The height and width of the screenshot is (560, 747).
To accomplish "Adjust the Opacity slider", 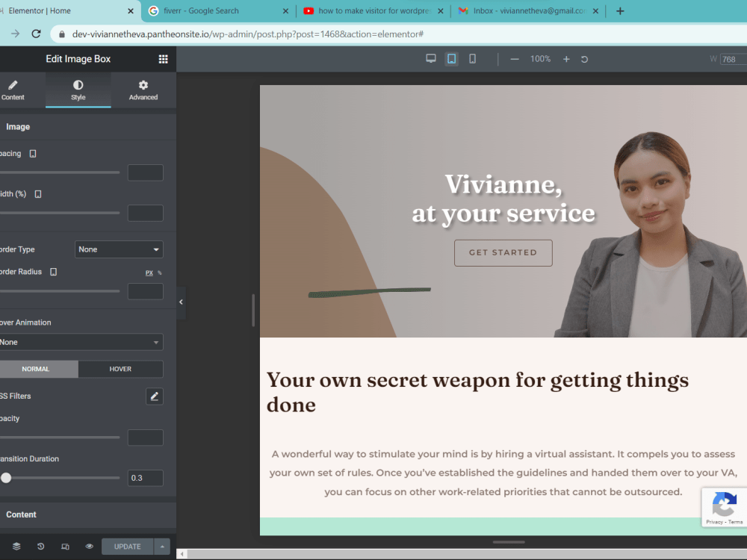I will (x=59, y=437).
